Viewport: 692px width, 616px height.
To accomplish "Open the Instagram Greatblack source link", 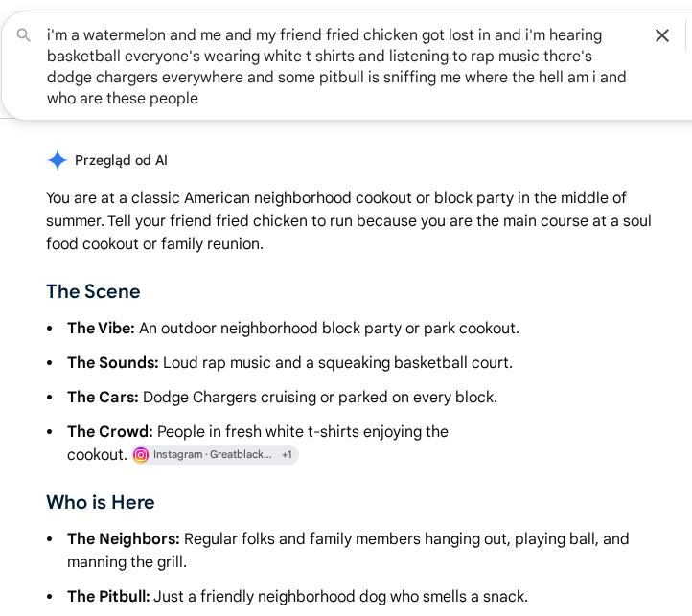I will [212, 454].
